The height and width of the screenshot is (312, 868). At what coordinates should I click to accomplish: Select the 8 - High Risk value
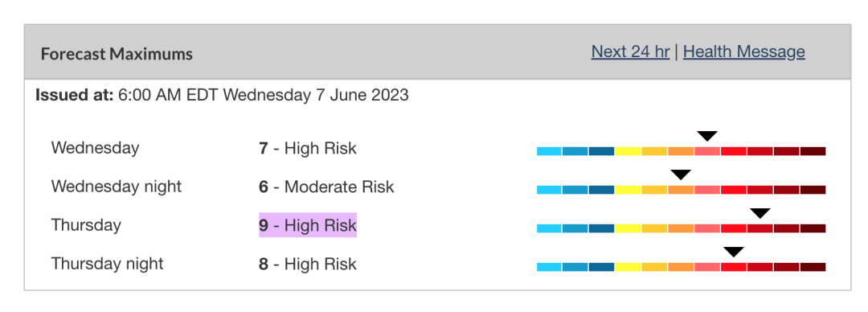(308, 265)
